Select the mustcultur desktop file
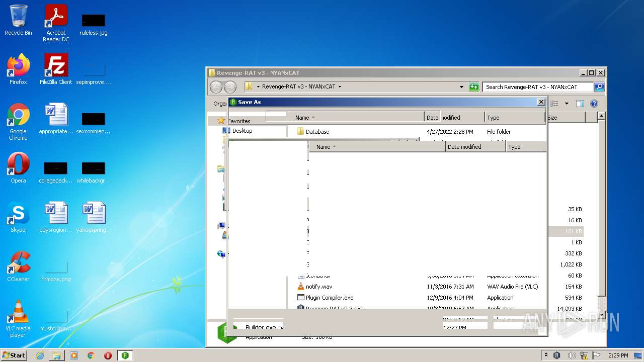644x362 pixels. pyautogui.click(x=56, y=321)
